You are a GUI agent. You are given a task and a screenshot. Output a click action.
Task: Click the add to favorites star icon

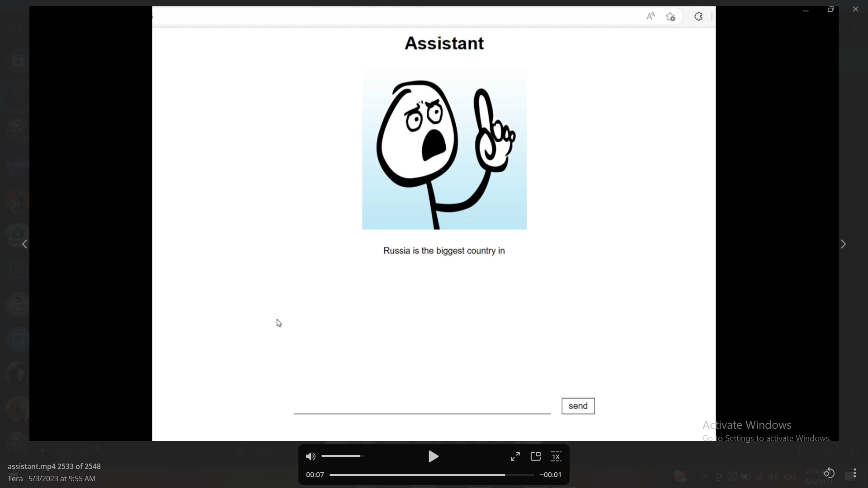pos(670,17)
